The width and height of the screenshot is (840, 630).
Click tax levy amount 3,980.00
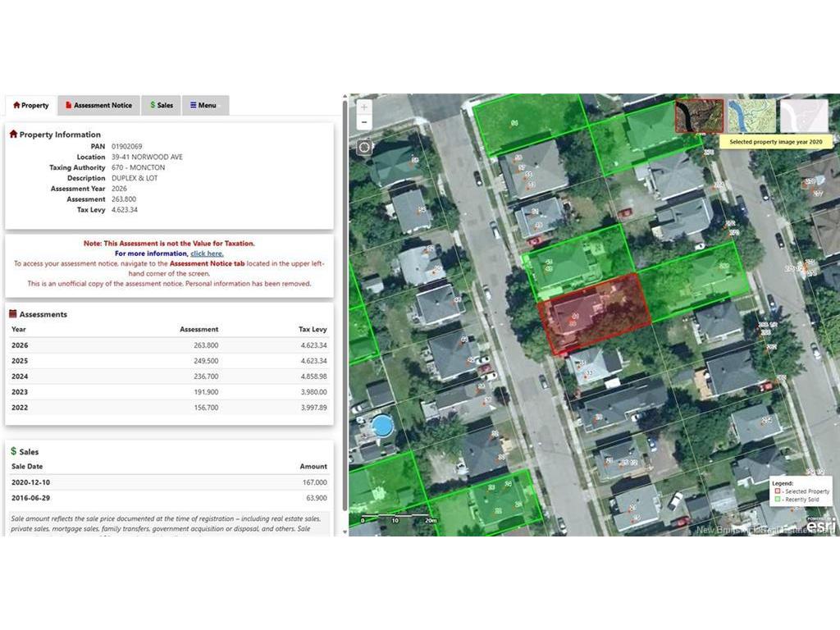pyautogui.click(x=314, y=392)
